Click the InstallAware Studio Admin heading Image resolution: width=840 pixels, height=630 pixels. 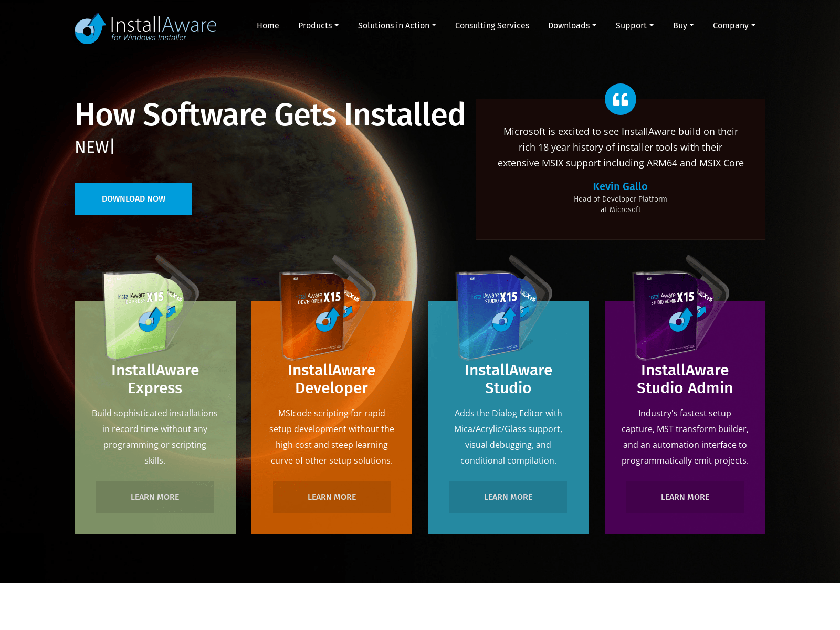point(685,379)
